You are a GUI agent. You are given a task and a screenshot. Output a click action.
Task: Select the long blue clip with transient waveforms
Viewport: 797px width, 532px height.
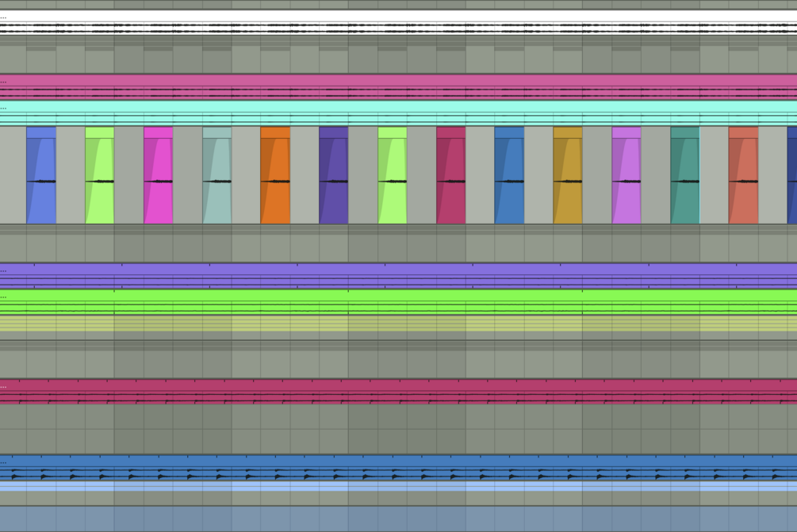pos(398,468)
